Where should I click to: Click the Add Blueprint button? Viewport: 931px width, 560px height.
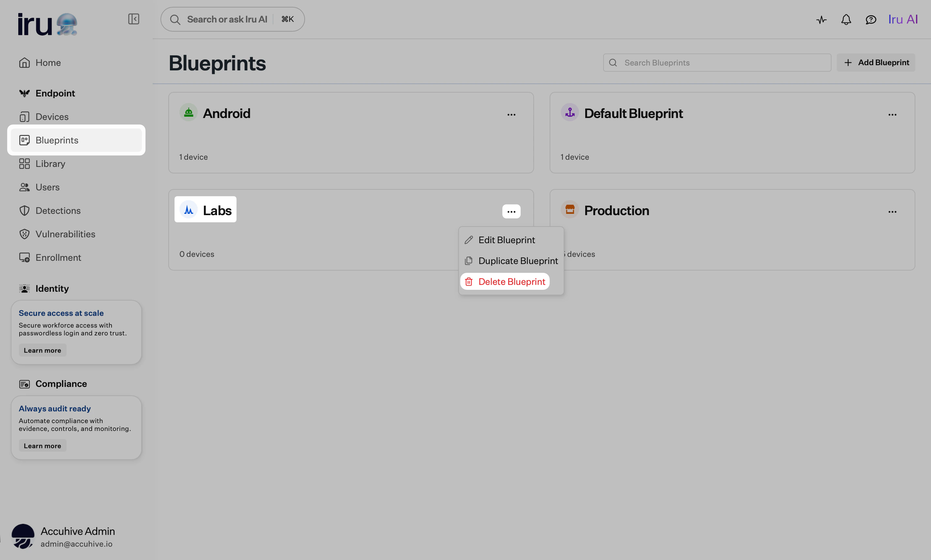coord(876,63)
